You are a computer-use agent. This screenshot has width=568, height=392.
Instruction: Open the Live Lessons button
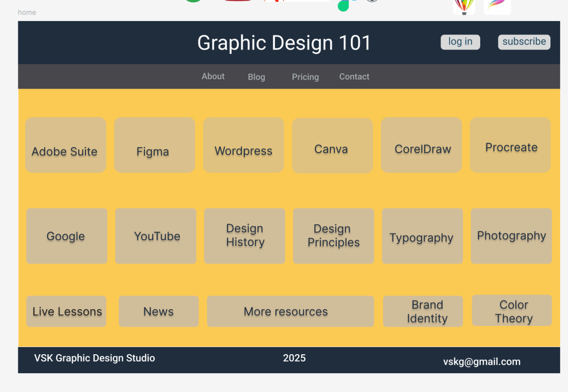[x=66, y=311]
